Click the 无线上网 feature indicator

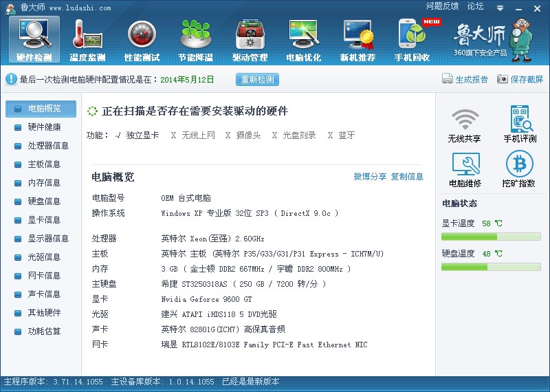pyautogui.click(x=193, y=135)
